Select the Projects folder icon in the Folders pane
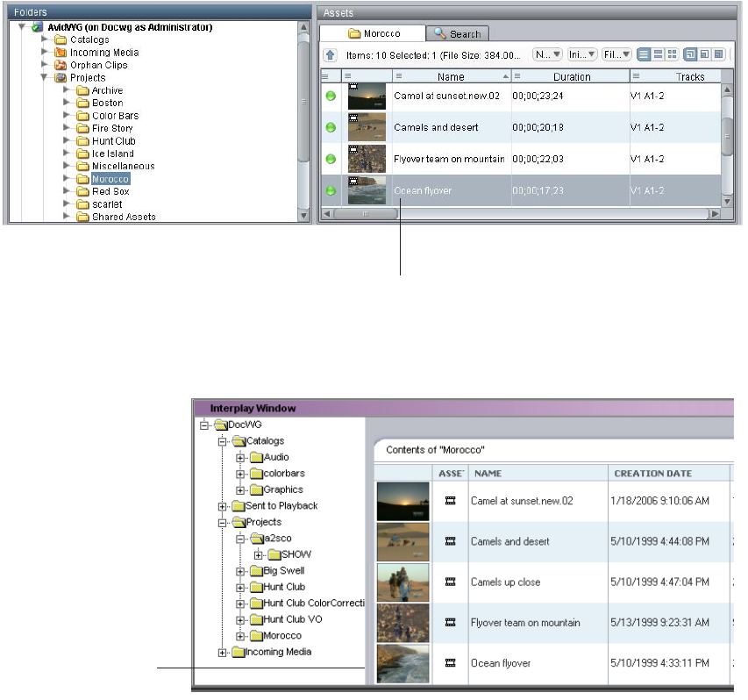The width and height of the screenshot is (748, 700). (x=61, y=77)
